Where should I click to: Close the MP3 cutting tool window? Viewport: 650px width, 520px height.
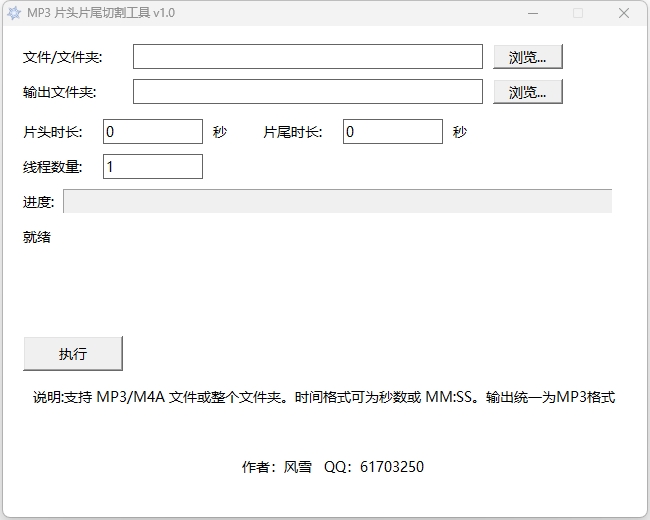[x=624, y=13]
